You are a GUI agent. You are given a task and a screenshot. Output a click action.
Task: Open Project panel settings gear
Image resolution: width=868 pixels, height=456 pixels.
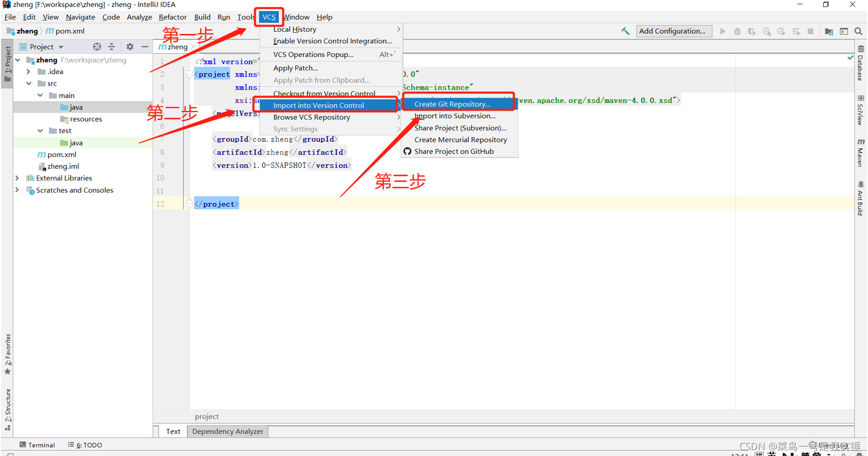[130, 46]
